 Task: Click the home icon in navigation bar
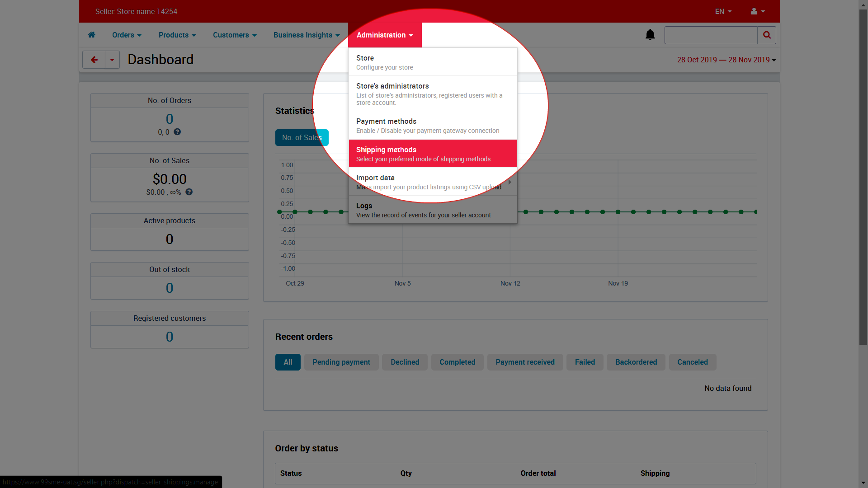[x=92, y=35]
